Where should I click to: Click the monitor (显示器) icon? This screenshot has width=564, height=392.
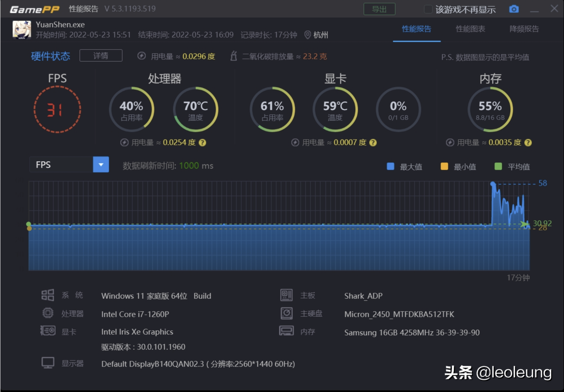[48, 363]
